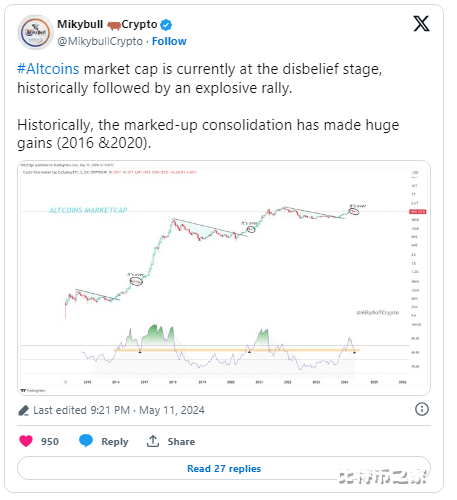Image resolution: width=457 pixels, height=500 pixels.
Task: Like the tweet with heart icon
Action: tap(26, 441)
